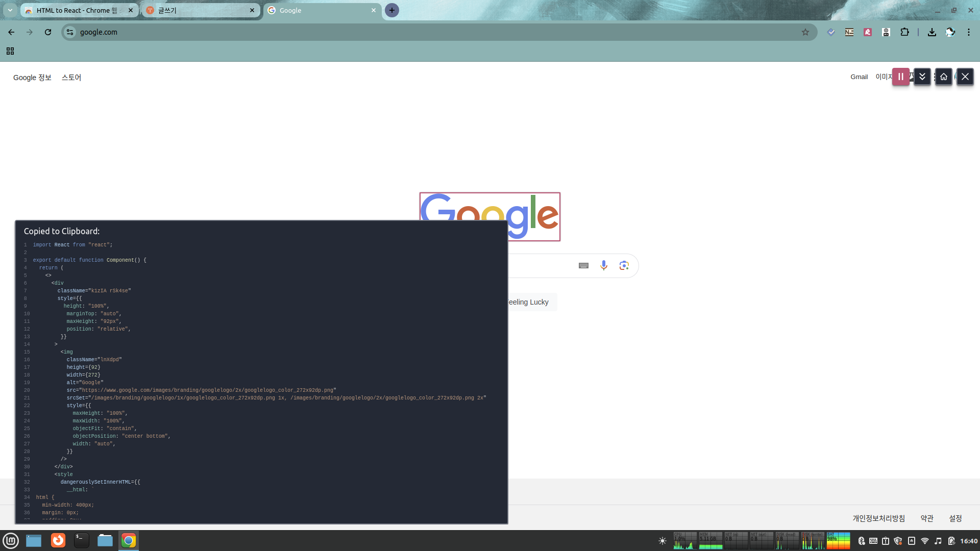
Task: Switch to the 글쓰기 tab
Action: click(199, 10)
